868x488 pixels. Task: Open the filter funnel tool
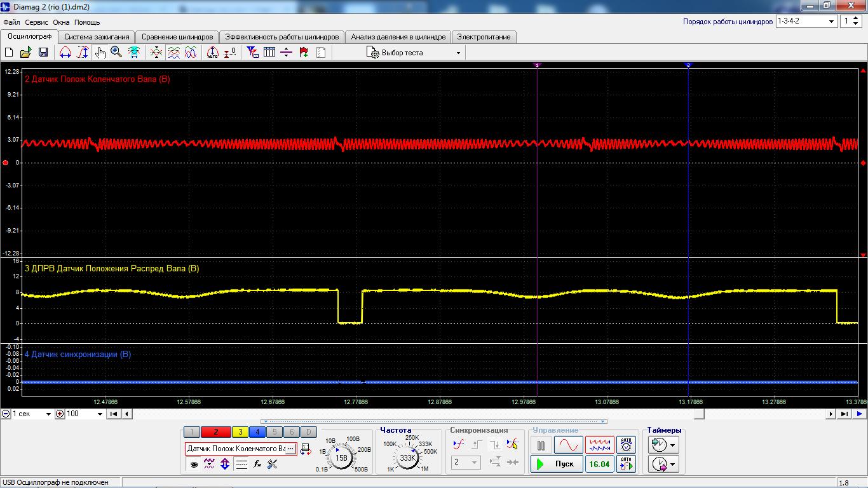point(252,53)
